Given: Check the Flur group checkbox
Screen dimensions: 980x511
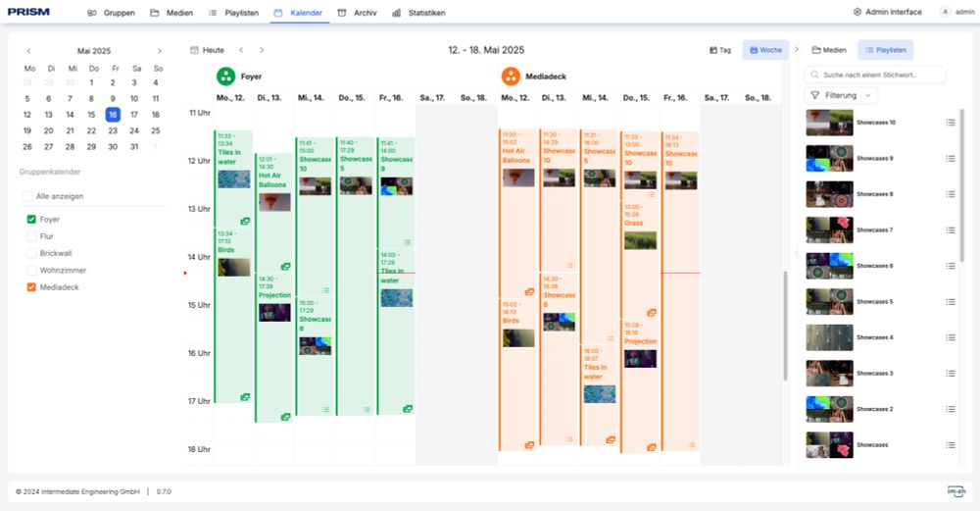Looking at the screenshot, I should [x=31, y=236].
